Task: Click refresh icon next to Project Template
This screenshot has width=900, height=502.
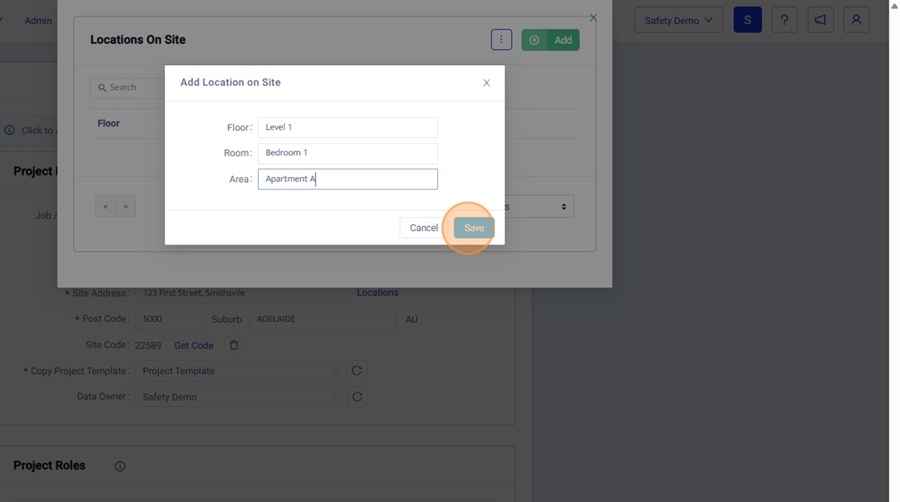Action: [x=357, y=371]
